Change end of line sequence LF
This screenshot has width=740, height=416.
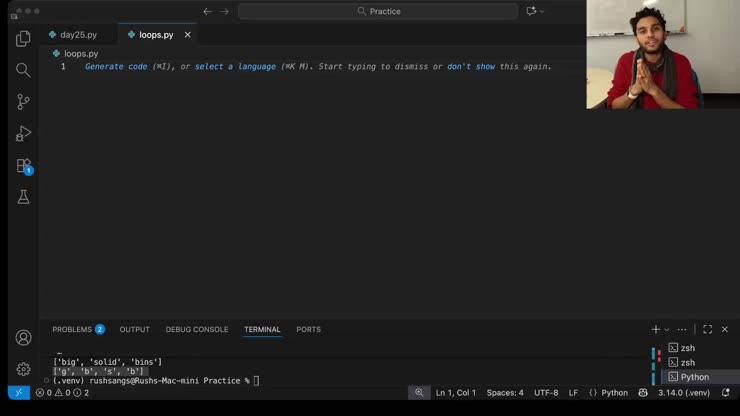pyautogui.click(x=573, y=393)
